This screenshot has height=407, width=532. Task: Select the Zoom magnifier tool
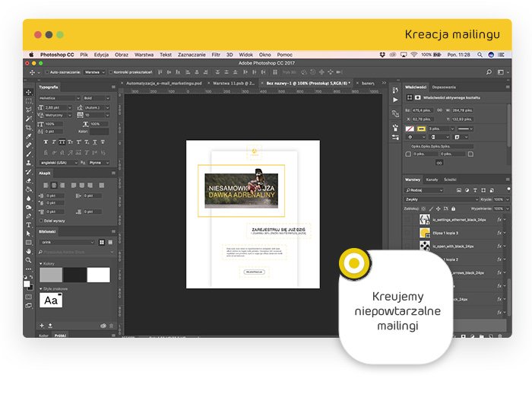(29, 260)
